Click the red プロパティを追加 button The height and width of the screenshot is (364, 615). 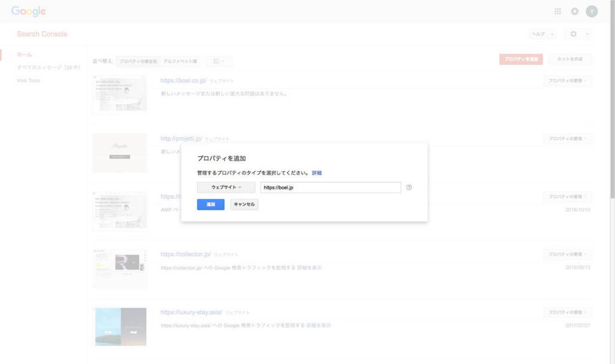tap(521, 59)
